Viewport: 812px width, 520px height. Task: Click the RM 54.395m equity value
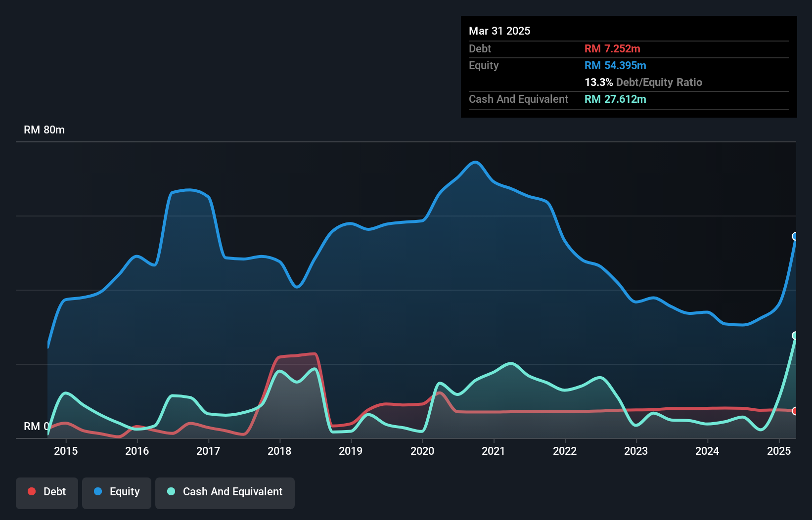(x=615, y=65)
